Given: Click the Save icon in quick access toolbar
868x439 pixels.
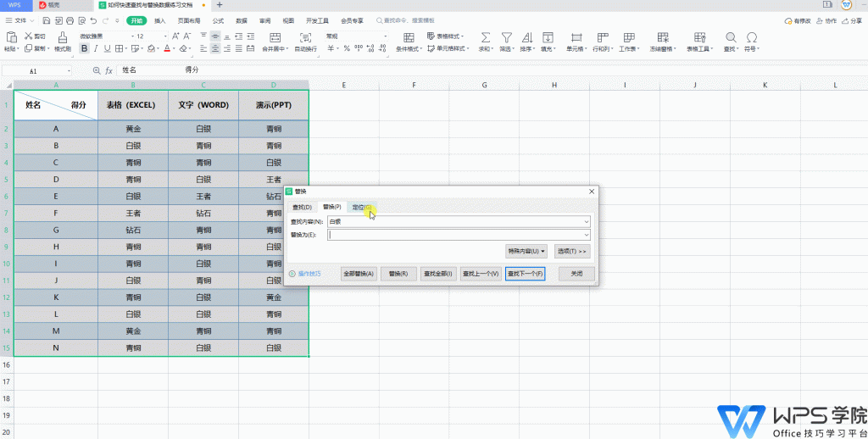Looking at the screenshot, I should click(46, 21).
